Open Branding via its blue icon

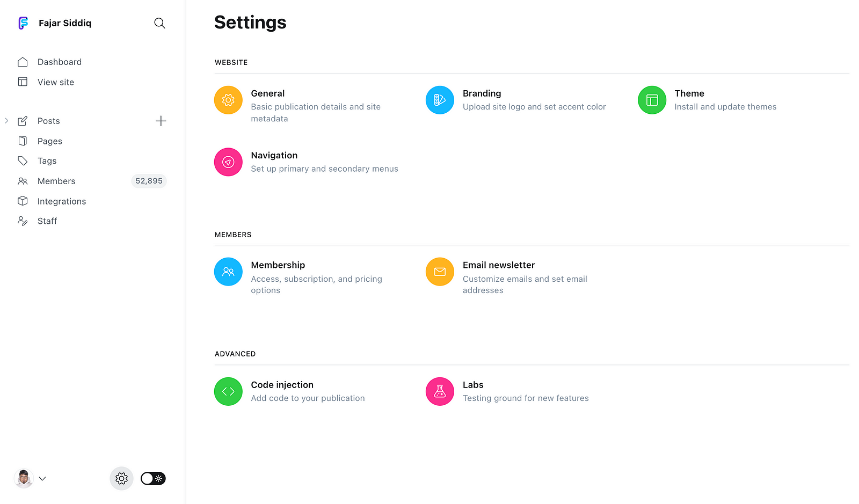point(440,100)
